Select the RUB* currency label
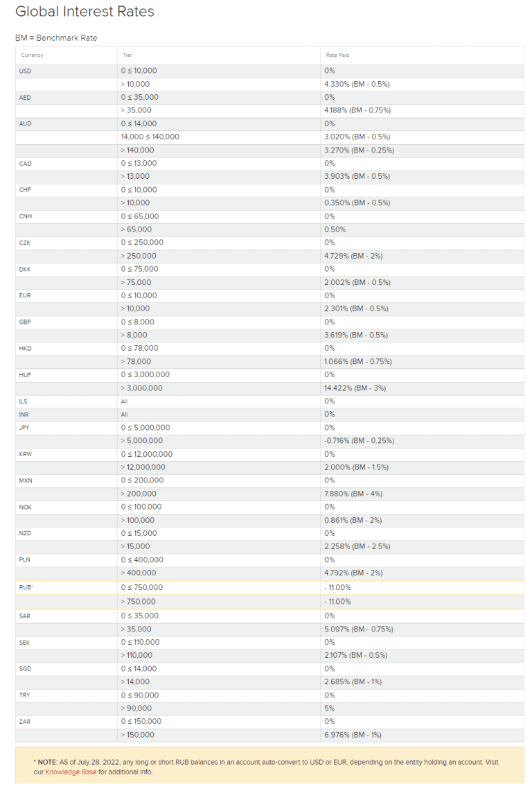Viewport: 532px width, 791px height. click(26, 587)
